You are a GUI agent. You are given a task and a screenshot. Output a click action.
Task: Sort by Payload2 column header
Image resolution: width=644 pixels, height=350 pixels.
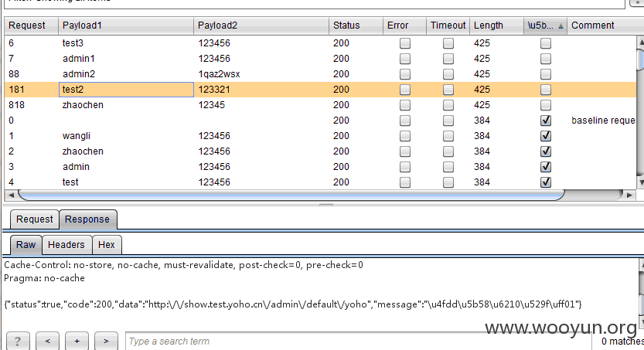261,25
